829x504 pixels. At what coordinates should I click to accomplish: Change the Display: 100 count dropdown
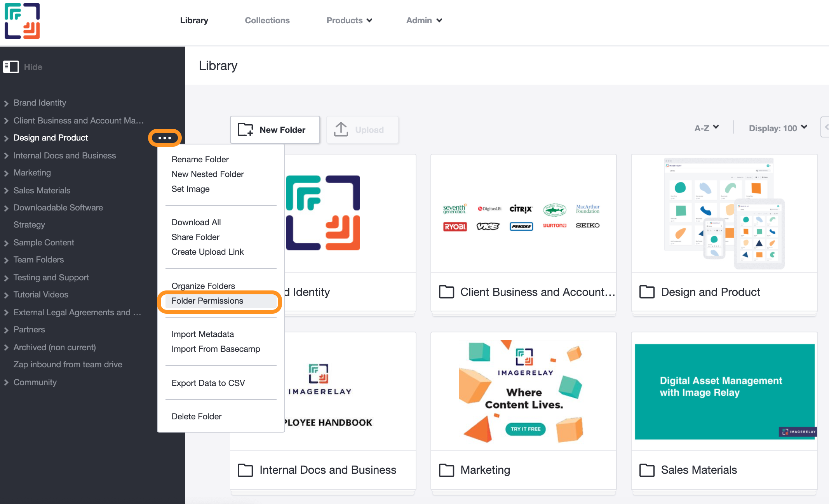pyautogui.click(x=778, y=128)
